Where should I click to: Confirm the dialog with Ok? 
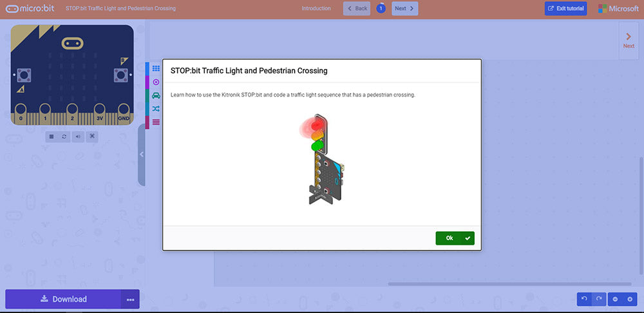(x=455, y=238)
